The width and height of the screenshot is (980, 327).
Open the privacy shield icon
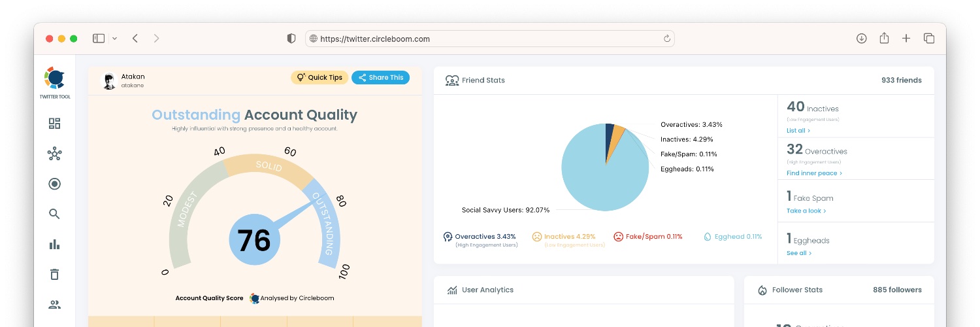click(291, 39)
